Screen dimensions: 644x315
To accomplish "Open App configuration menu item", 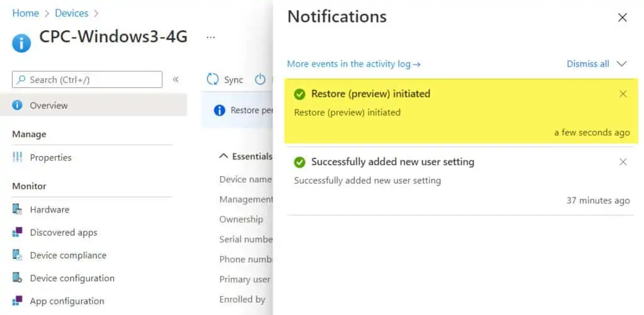I will 67,301.
